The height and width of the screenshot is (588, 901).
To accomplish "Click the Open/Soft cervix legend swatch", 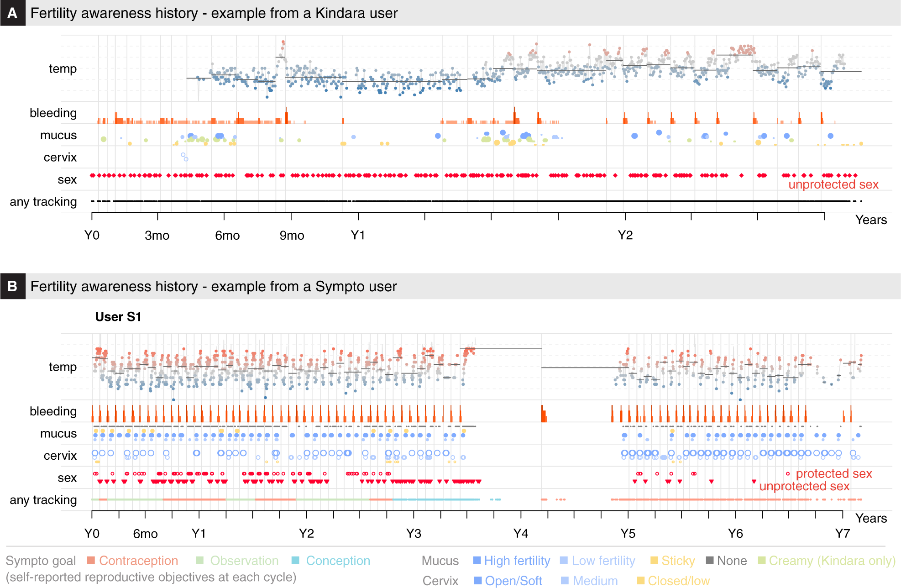I will 477,580.
